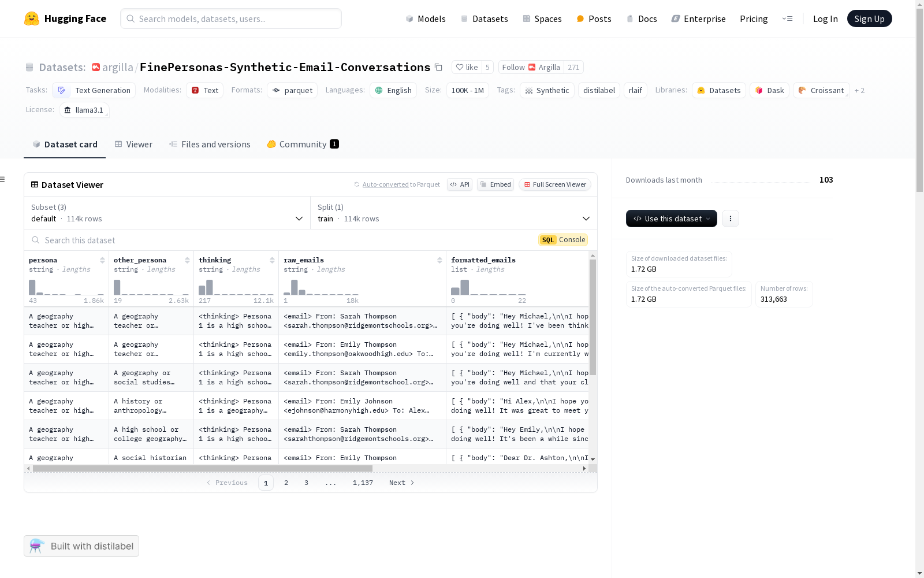924x578 pixels.
Task: Switch to the Dataset card tab
Action: click(65, 144)
